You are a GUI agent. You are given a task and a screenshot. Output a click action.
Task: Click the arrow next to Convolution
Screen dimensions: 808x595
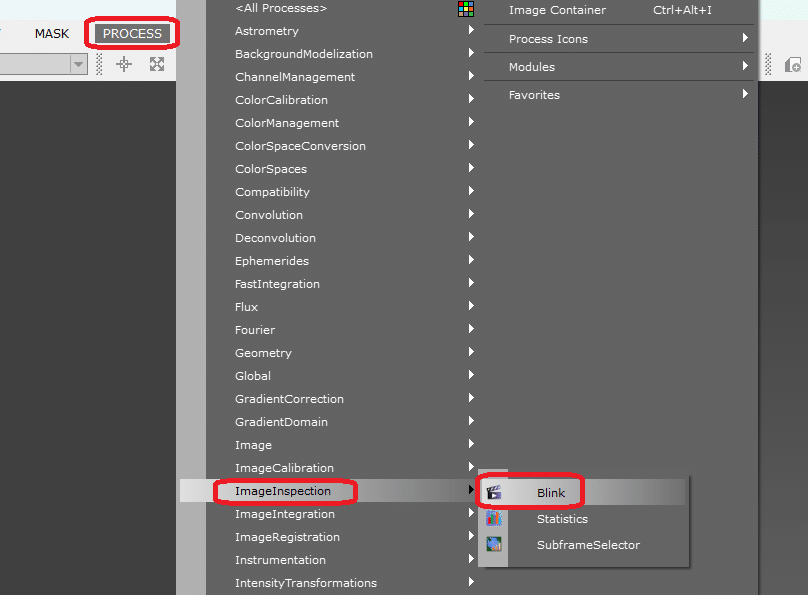click(x=471, y=214)
